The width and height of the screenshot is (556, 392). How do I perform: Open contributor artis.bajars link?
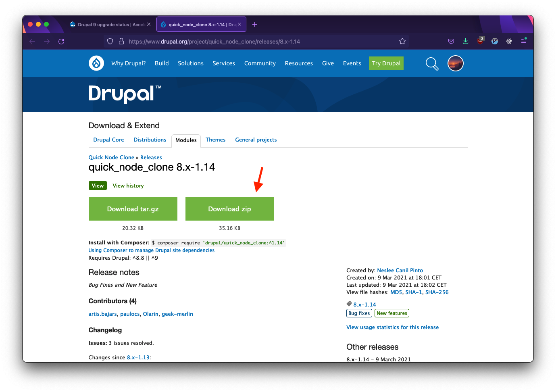tap(103, 314)
